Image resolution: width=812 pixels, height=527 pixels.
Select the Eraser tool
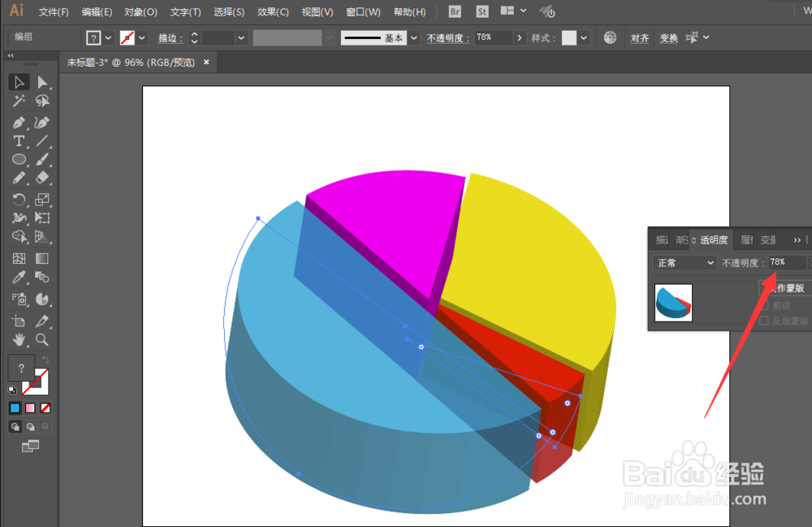tap(42, 178)
